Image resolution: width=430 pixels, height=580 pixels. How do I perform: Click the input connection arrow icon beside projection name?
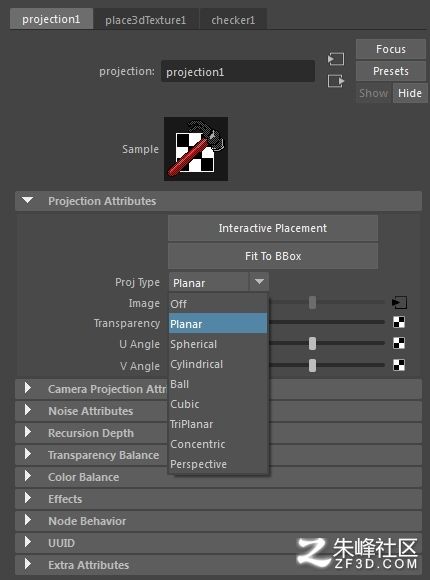point(336,59)
